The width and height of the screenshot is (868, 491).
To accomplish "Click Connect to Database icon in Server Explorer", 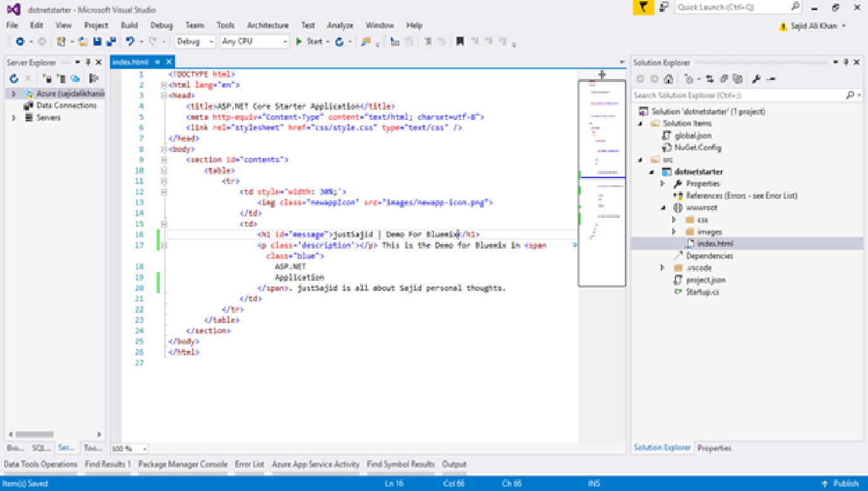I will (x=47, y=78).
